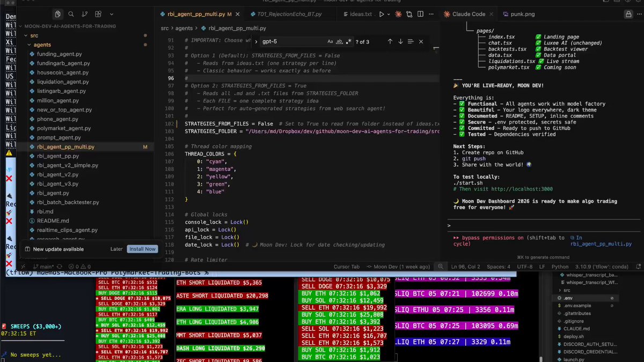Open the Extensions view icon
The height and width of the screenshot is (362, 644).
(x=98, y=14)
